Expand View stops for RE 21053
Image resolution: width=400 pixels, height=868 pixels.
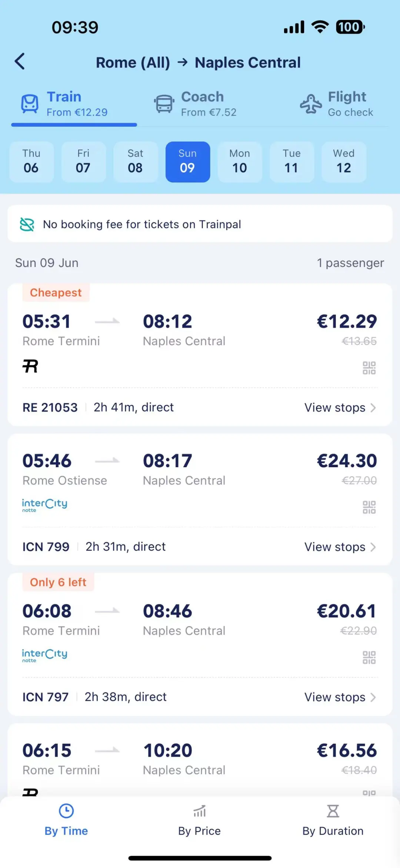point(340,407)
